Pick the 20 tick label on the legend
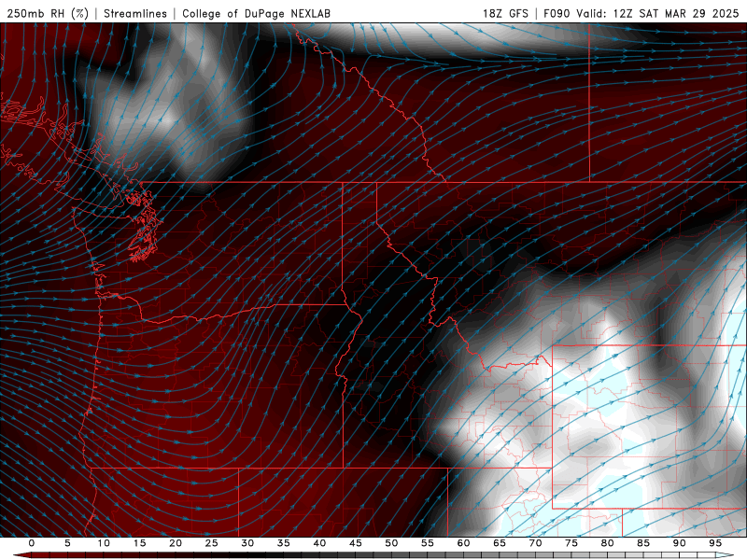This screenshot has height=560, width=747. point(176,543)
